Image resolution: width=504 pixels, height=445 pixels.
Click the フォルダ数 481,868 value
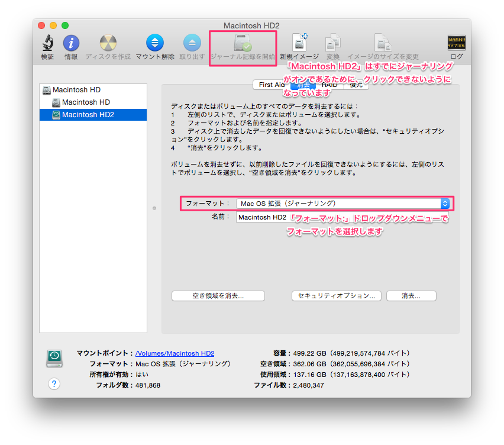148,385
